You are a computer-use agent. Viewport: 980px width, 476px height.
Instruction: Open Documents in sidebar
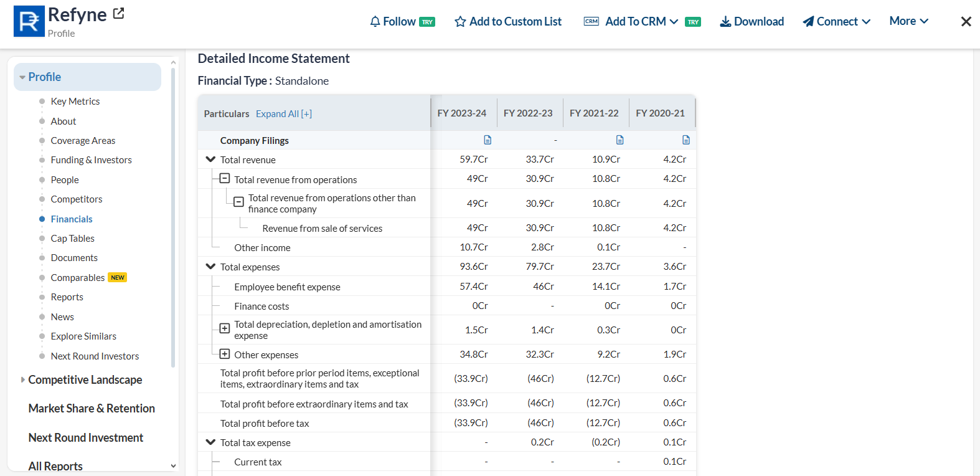74,258
